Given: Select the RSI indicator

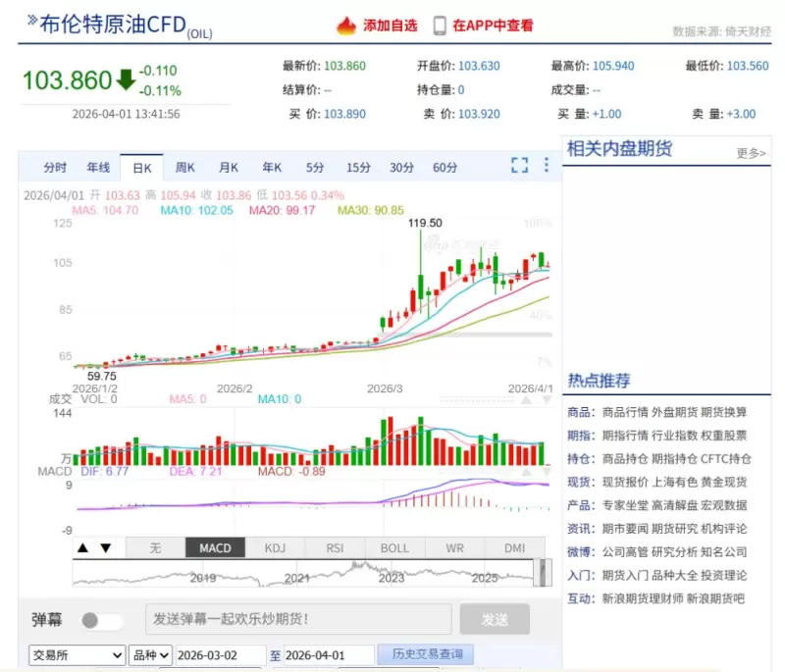Looking at the screenshot, I should click(335, 547).
